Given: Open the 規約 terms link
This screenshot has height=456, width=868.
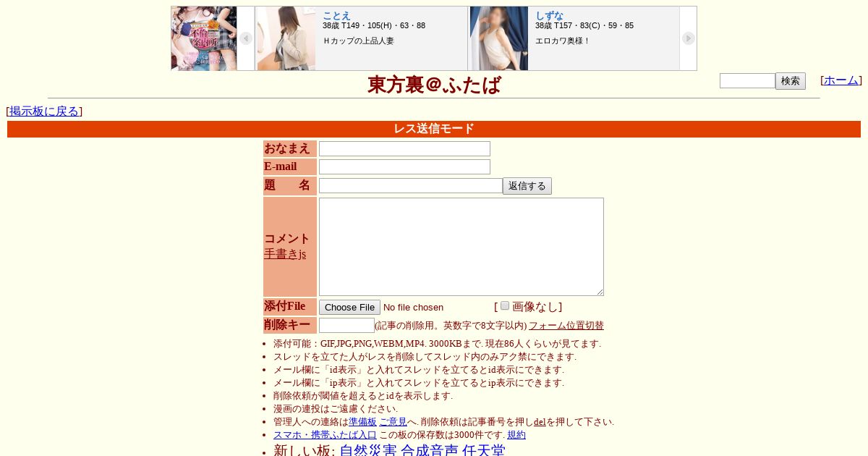Looking at the screenshot, I should (x=516, y=435).
